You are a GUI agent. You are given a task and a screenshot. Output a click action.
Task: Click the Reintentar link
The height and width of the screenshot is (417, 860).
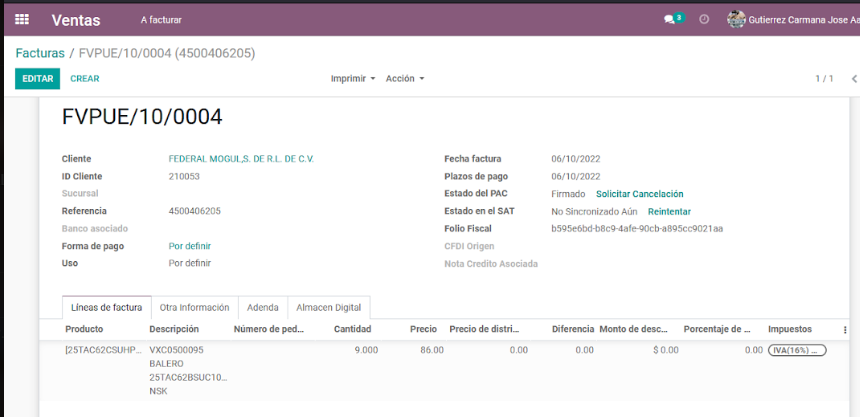pos(668,211)
